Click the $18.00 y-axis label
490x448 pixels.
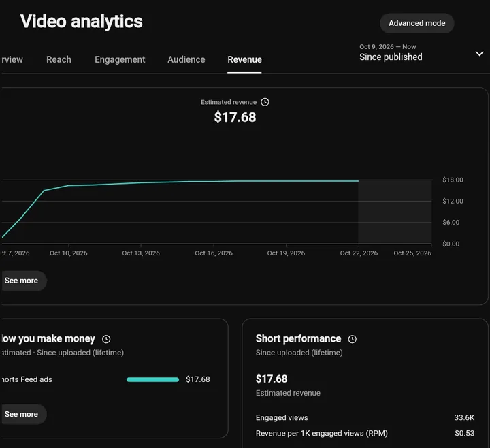pos(453,180)
